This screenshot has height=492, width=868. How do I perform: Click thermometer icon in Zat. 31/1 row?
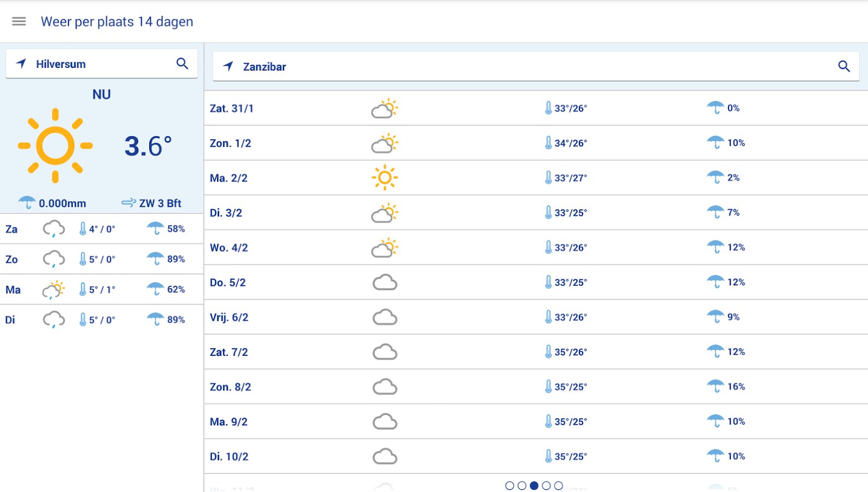click(548, 108)
